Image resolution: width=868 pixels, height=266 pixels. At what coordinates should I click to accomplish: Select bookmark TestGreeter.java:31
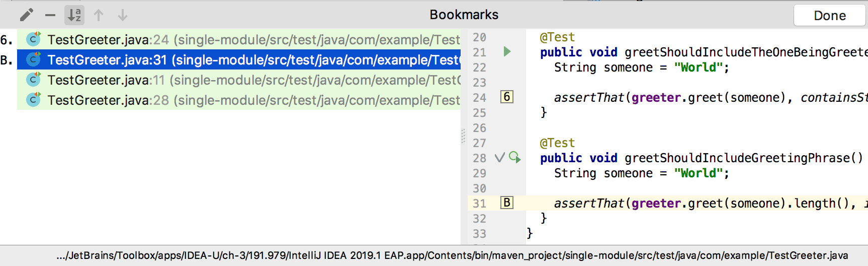tap(239, 59)
